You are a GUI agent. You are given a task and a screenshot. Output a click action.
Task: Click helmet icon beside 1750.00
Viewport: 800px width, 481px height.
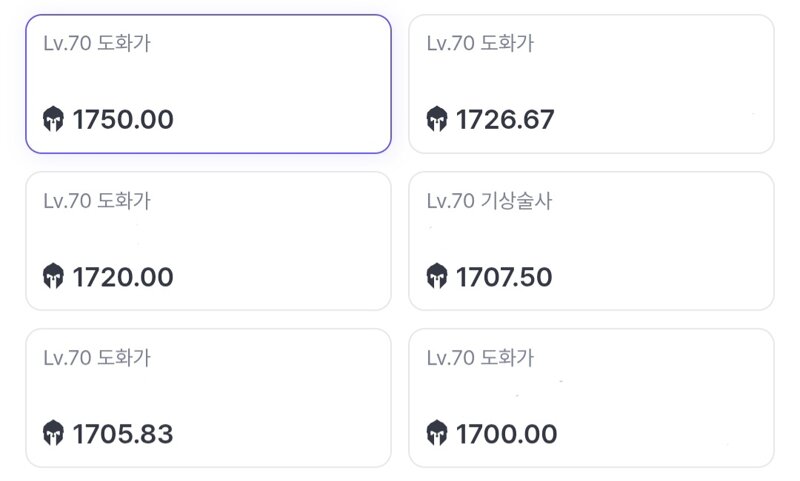53,119
